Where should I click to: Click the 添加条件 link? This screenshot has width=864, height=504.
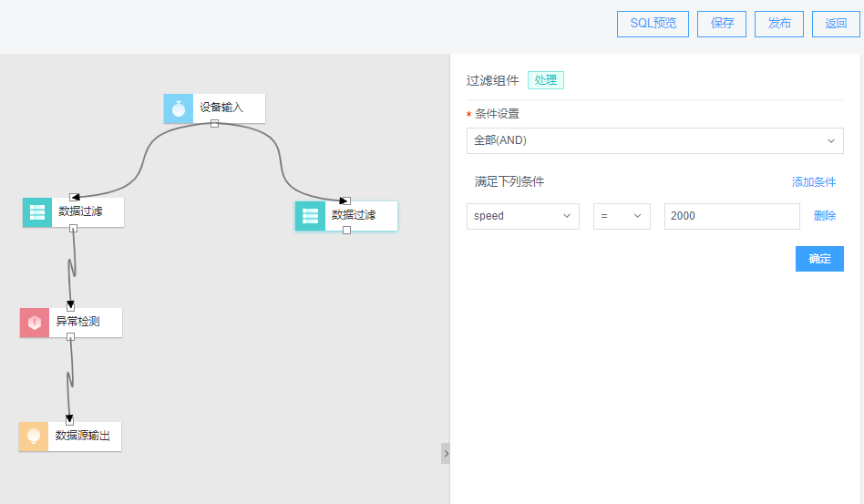coord(813,182)
